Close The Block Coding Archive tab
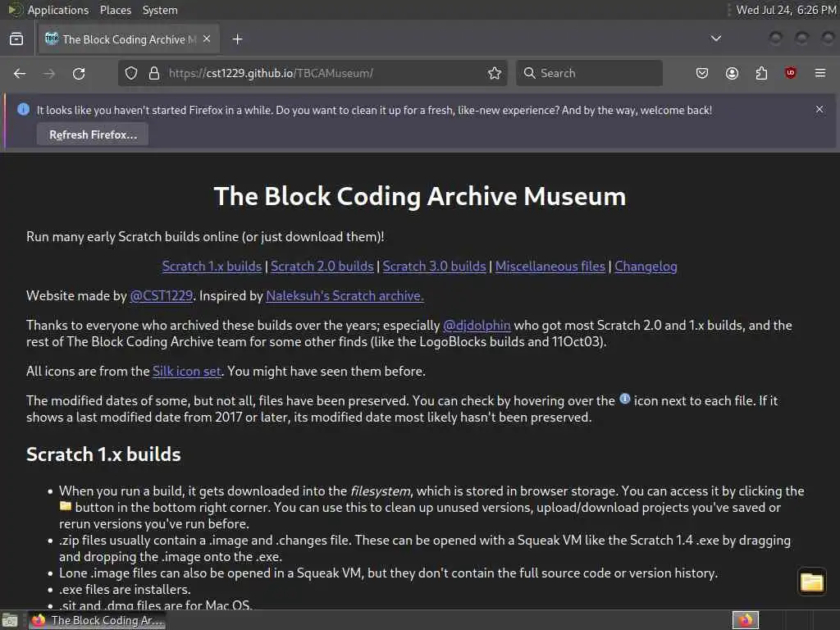 pyautogui.click(x=207, y=39)
